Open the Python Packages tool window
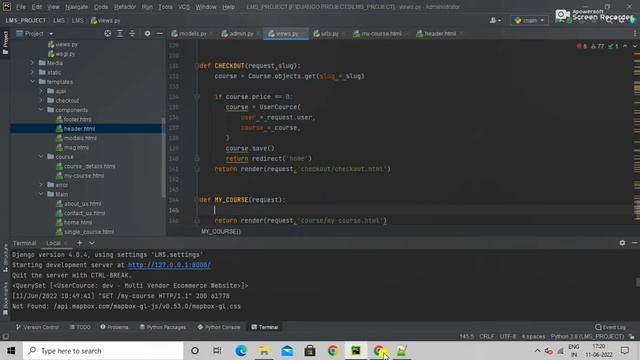640x360 pixels. 162,327
